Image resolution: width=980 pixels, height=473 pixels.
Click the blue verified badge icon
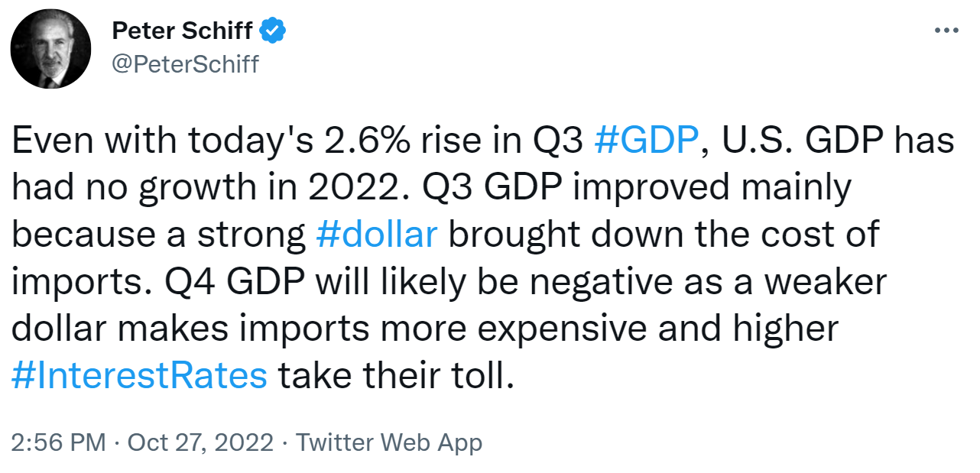tap(273, 31)
